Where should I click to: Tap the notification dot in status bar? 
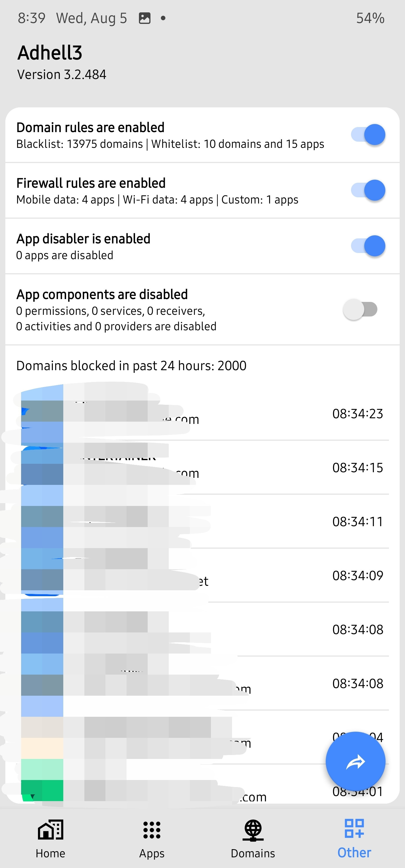163,18
